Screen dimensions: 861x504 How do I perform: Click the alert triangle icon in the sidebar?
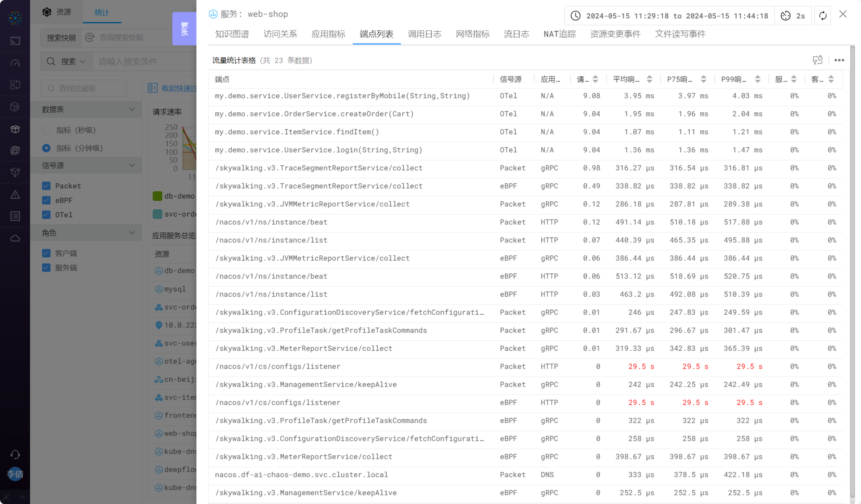click(x=15, y=195)
